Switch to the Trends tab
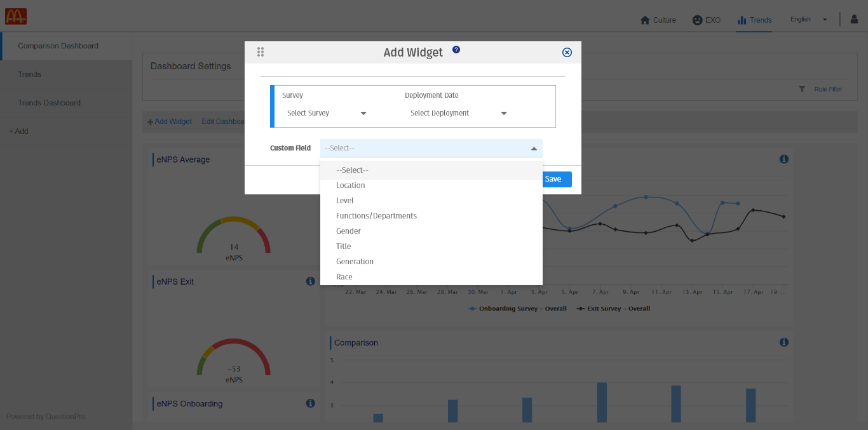 [754, 20]
